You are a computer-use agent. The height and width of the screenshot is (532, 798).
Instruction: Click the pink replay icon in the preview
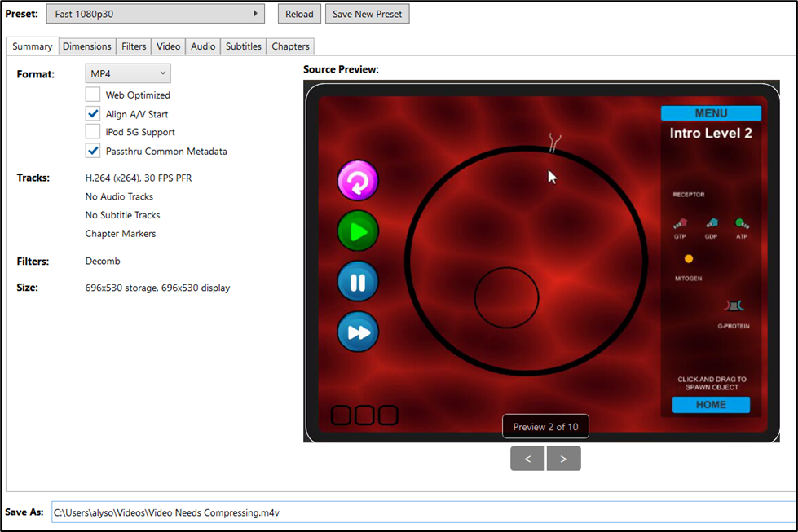[357, 180]
